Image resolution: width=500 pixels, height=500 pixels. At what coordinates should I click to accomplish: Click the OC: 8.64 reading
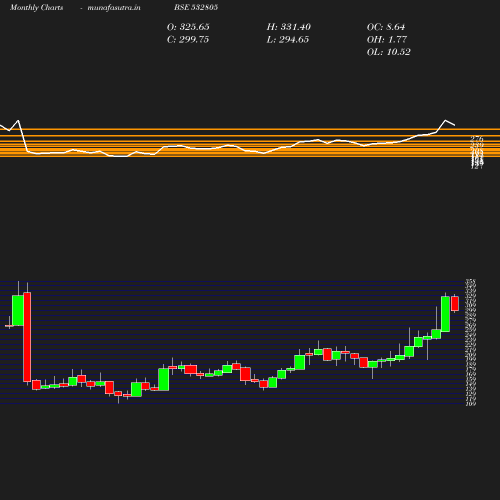tap(386, 27)
